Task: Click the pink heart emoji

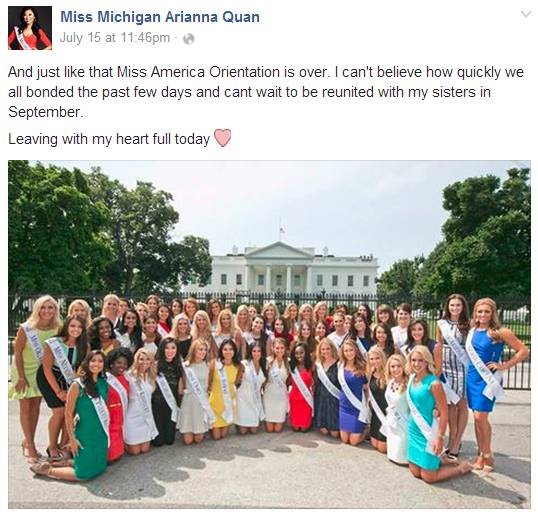Action: click(222, 138)
